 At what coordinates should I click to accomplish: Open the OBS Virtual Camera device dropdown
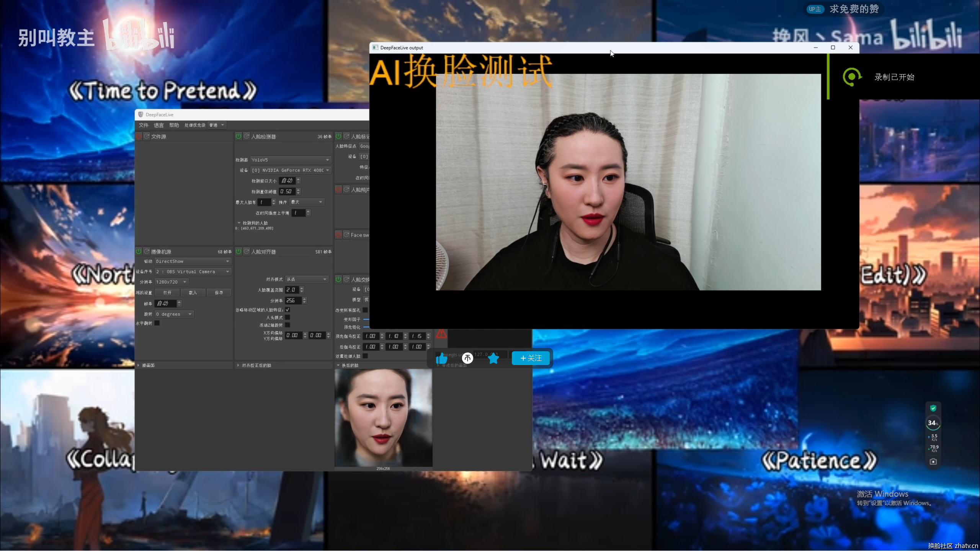click(x=193, y=272)
